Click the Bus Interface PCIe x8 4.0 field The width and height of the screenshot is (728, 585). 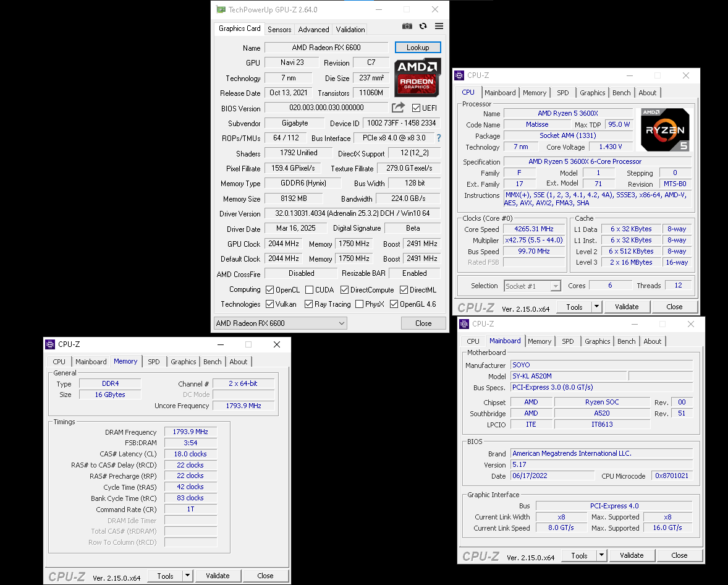(x=394, y=138)
